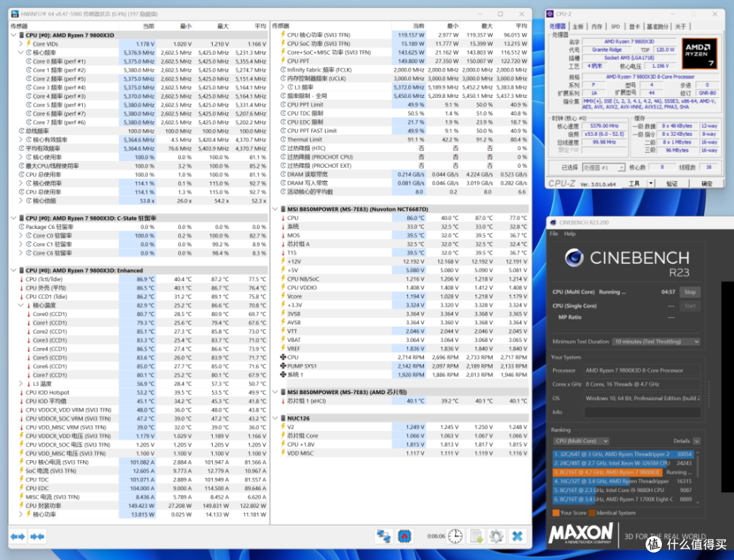
Task: Switch to the 关于 tab in CPU-Z
Action: [680, 27]
